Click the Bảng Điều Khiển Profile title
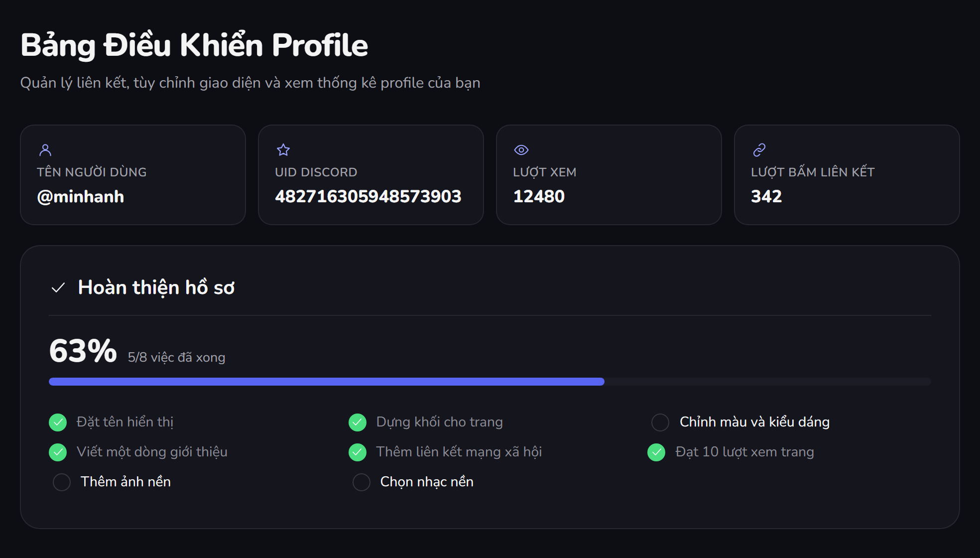The width and height of the screenshot is (980, 558). coord(194,45)
